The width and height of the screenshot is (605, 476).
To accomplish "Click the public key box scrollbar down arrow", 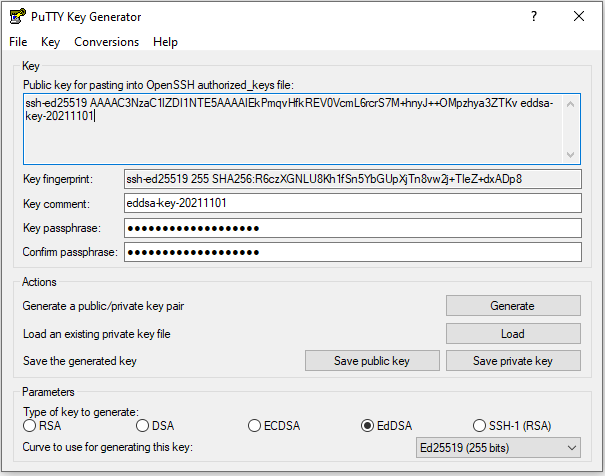I will coord(571,155).
